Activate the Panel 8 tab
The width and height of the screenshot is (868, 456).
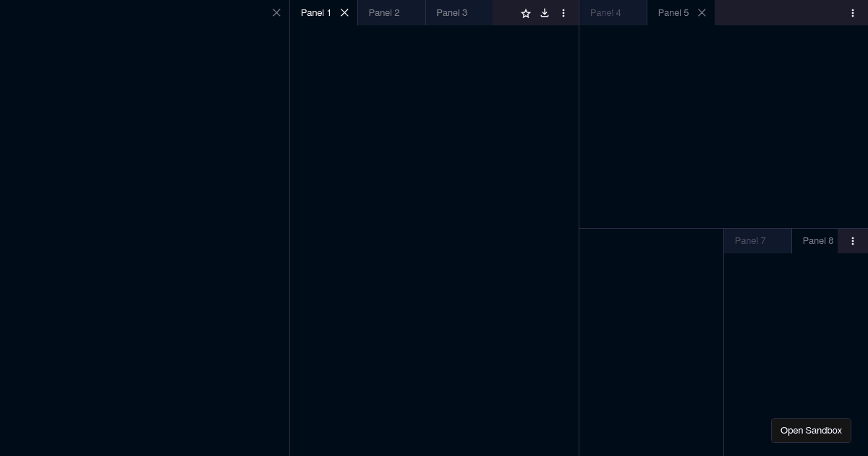point(818,241)
